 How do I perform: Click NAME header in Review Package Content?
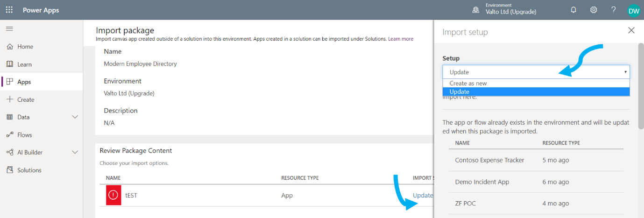point(113,178)
